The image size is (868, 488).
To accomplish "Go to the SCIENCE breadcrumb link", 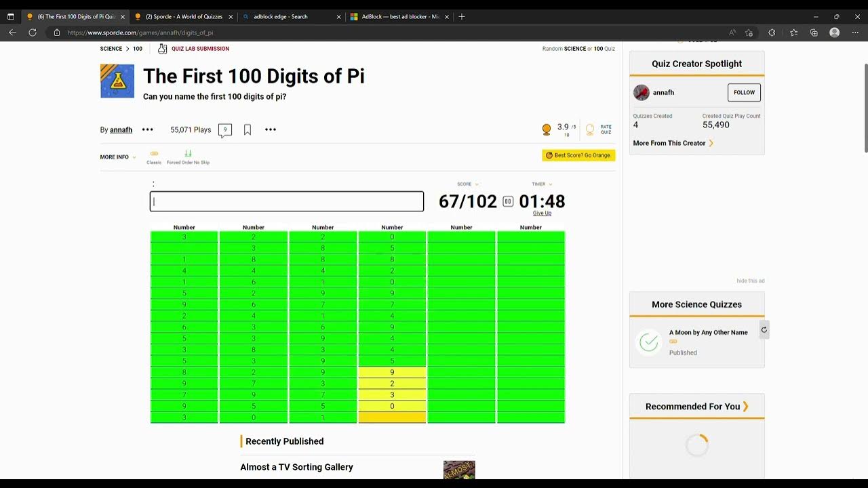I will pos(111,49).
